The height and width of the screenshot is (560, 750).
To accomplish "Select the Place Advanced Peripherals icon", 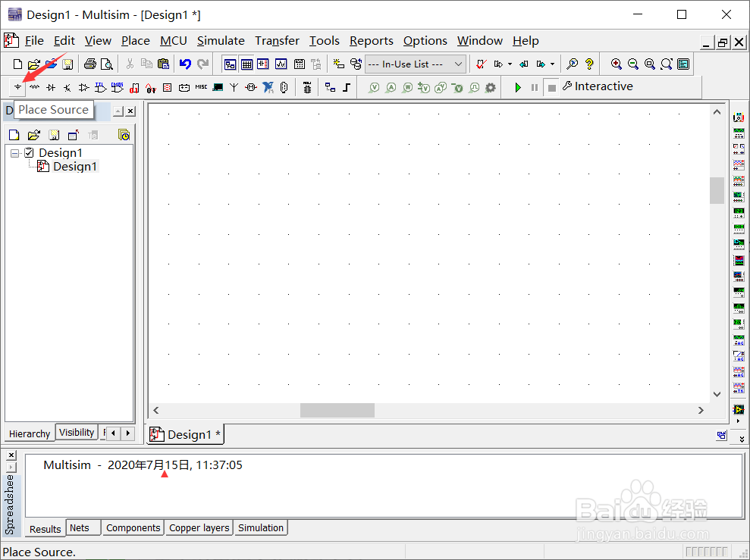I will pos(218,87).
